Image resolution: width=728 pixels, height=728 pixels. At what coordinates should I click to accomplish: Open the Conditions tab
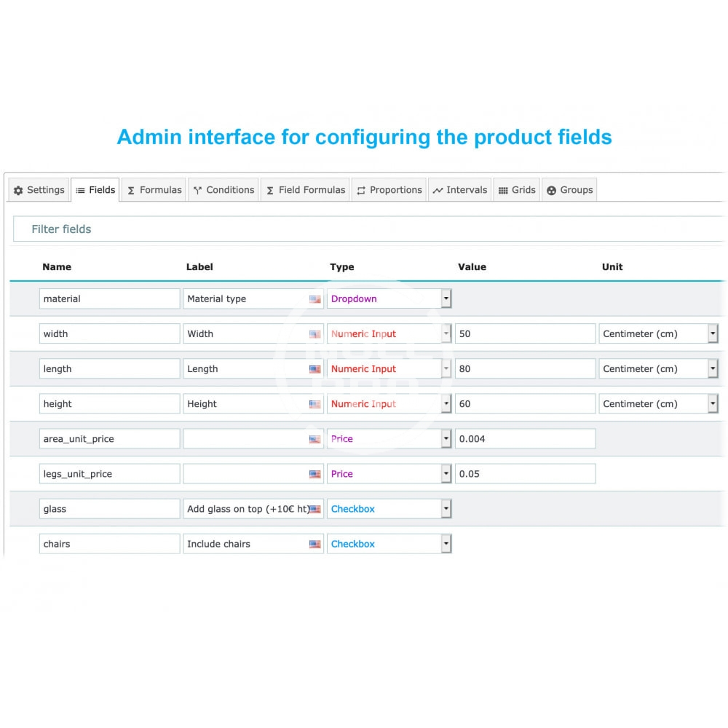(x=223, y=190)
